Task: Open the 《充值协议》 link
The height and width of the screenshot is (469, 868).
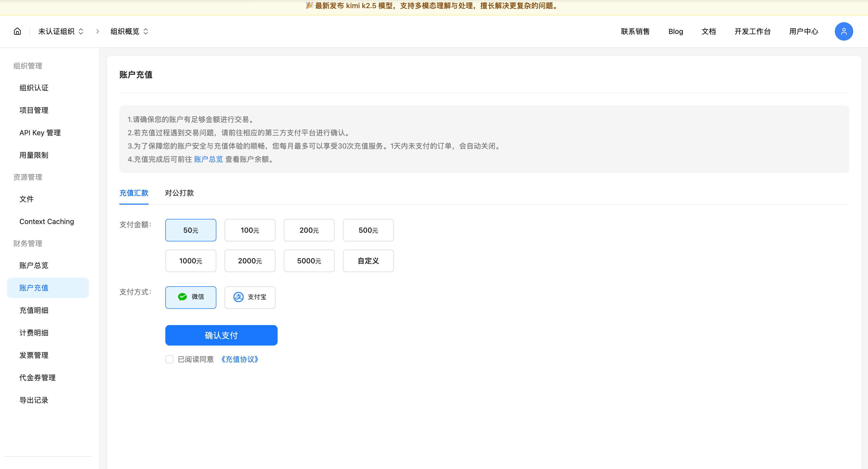Action: [x=240, y=359]
